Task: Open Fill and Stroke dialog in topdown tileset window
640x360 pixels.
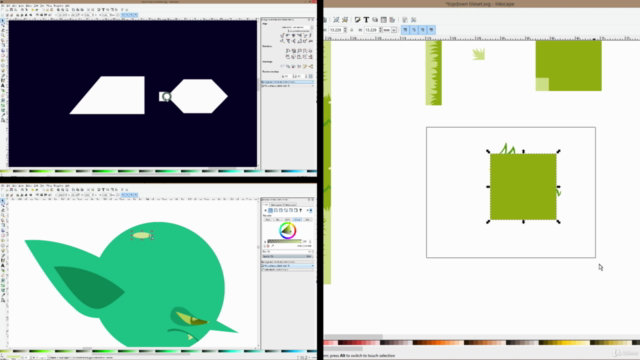Action: (x=358, y=20)
